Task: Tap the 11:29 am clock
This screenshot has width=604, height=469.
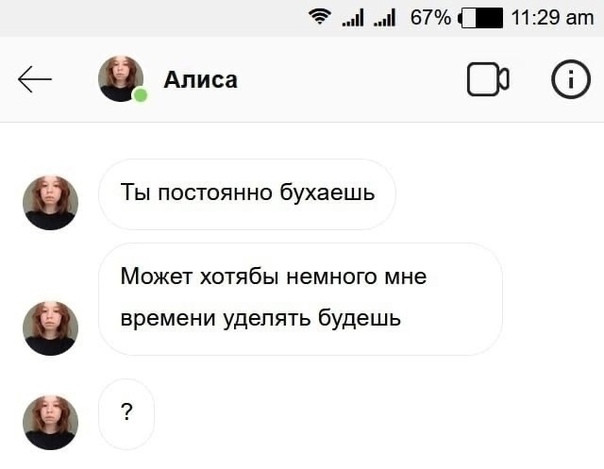Action: point(552,18)
